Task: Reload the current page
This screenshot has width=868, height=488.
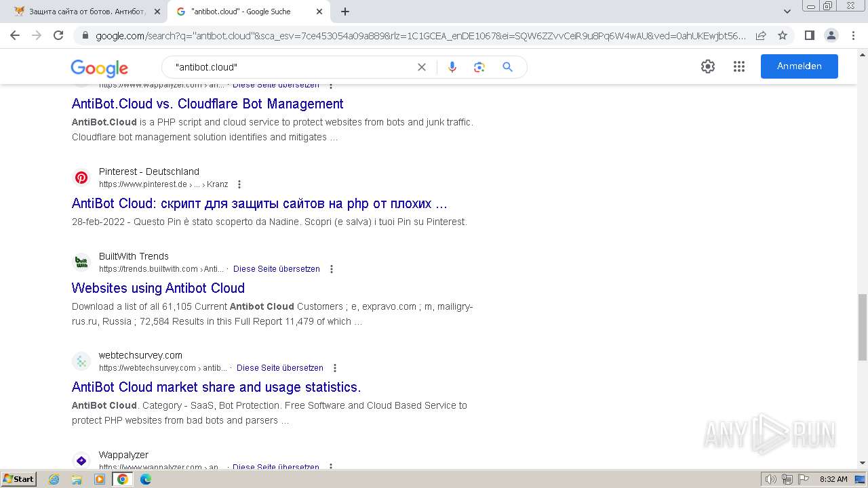Action: pos(58,35)
